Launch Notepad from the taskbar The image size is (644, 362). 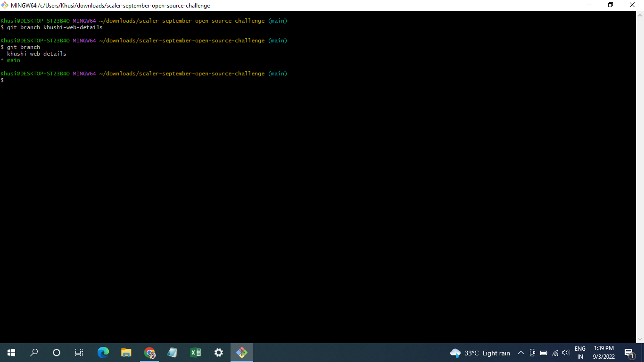tap(172, 352)
